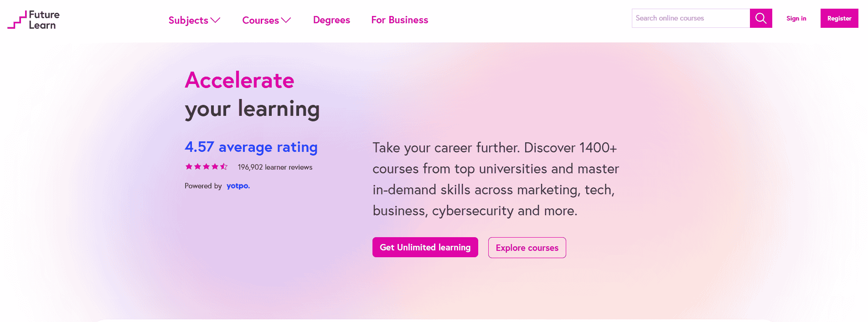
Task: Click the Sign in link
Action: click(796, 18)
